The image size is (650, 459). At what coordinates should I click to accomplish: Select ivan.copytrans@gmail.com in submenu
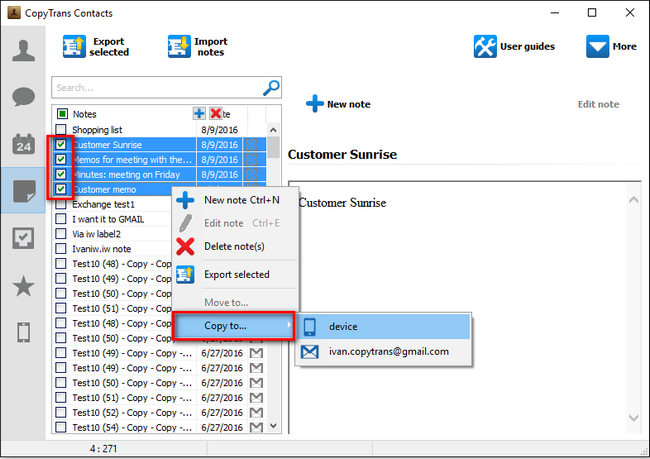[384, 352]
